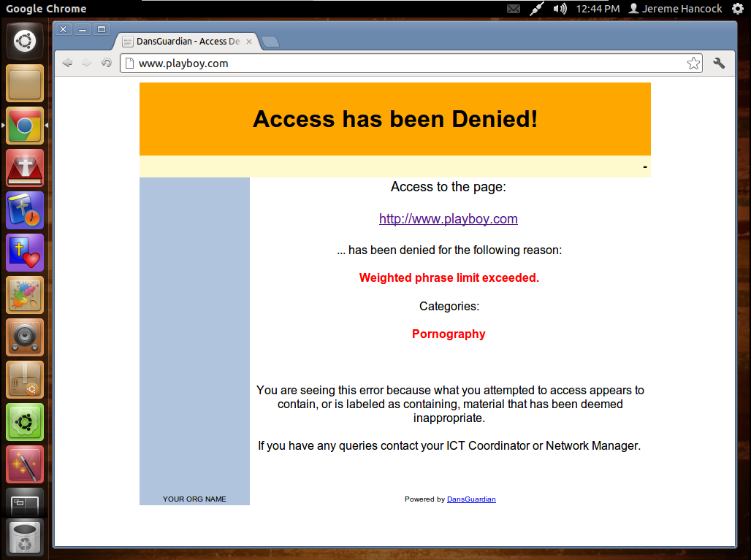
Task: Go forward with the browser forward arrow
Action: click(87, 64)
